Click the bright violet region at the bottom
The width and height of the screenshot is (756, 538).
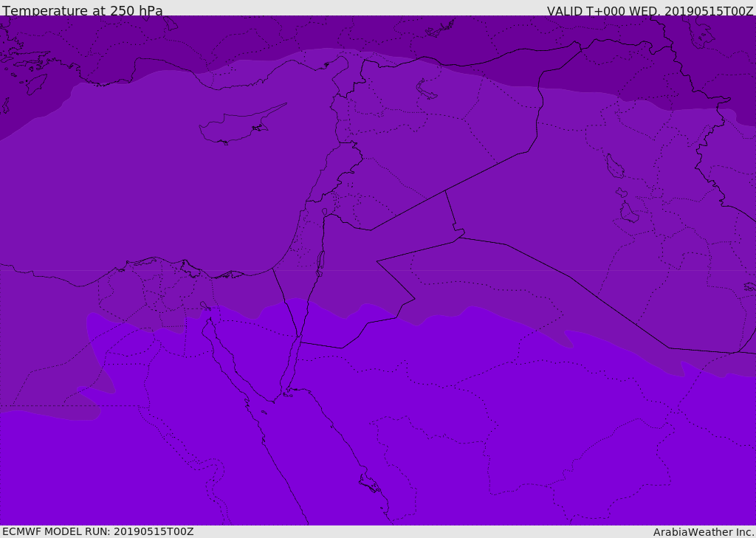point(443,458)
